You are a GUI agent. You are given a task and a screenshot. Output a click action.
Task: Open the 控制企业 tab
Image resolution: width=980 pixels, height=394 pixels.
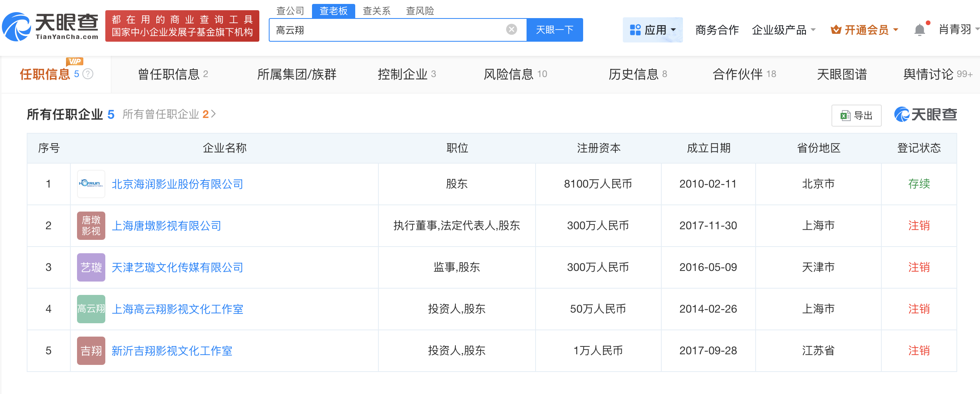(407, 74)
